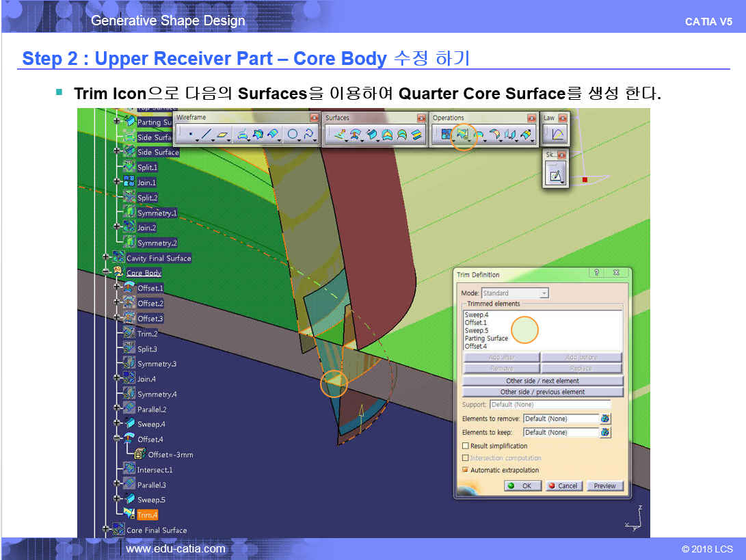746x560 pixels.
Task: Click the Join icon in Operations toolbar
Action: tap(447, 135)
